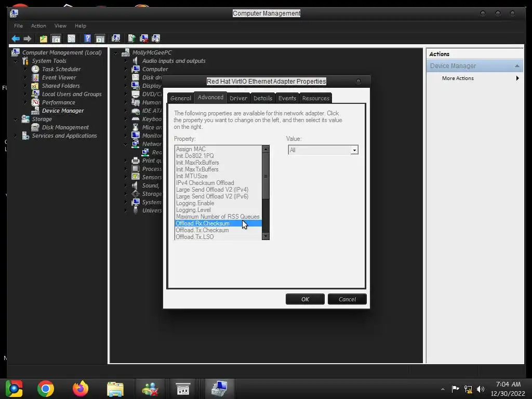Click the Up one level folder icon
The width and height of the screenshot is (532, 399).
tap(44, 38)
